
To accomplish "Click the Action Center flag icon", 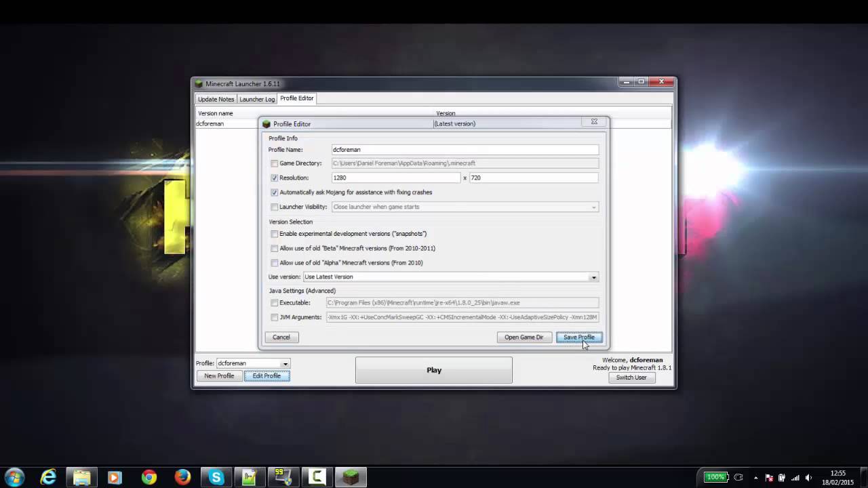I will (x=769, y=478).
